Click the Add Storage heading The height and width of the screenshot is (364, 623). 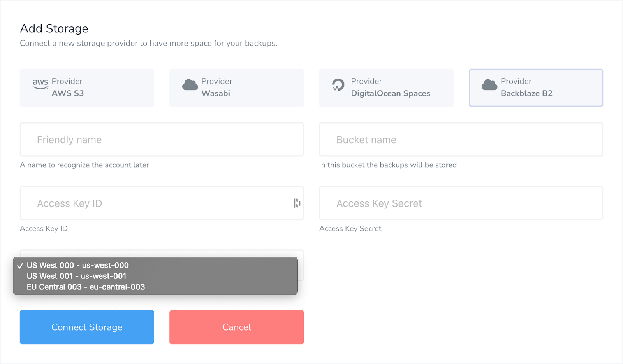tap(54, 28)
